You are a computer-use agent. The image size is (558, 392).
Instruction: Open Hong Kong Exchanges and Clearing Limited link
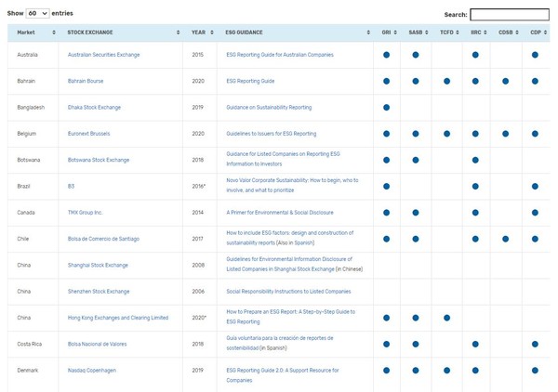pos(118,318)
